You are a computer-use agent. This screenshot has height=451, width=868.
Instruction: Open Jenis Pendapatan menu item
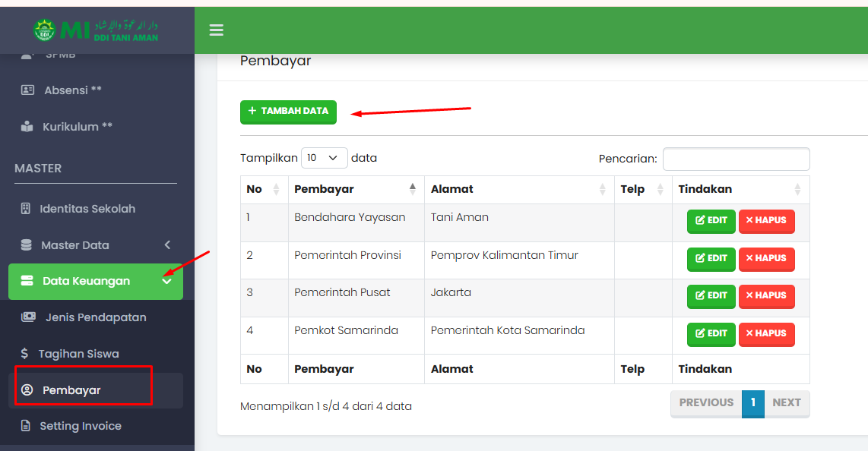(96, 317)
